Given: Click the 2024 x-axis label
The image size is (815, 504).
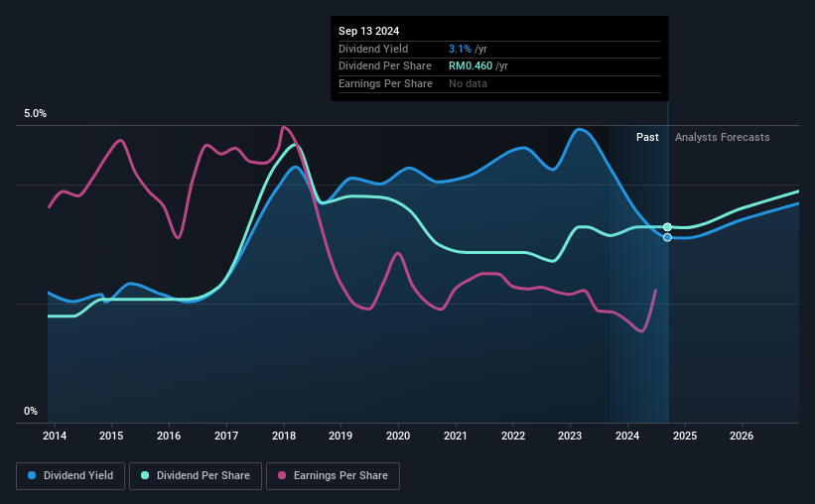Looking at the screenshot, I should pos(627,436).
